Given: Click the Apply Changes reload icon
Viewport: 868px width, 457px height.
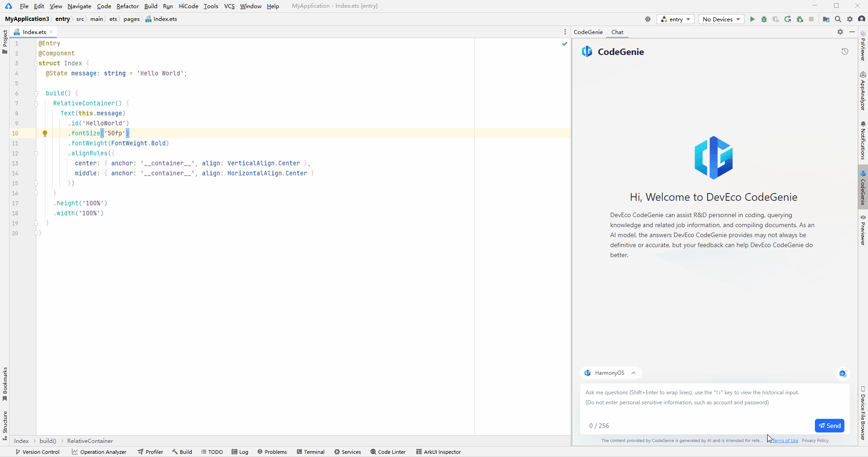Looking at the screenshot, I should click(x=788, y=19).
